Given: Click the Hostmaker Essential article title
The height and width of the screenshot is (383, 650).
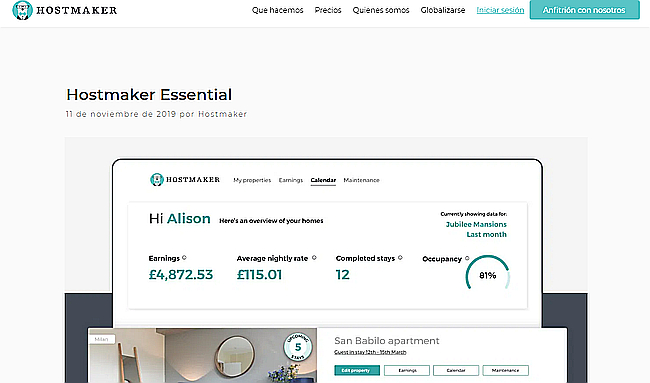Looking at the screenshot, I should click(149, 95).
